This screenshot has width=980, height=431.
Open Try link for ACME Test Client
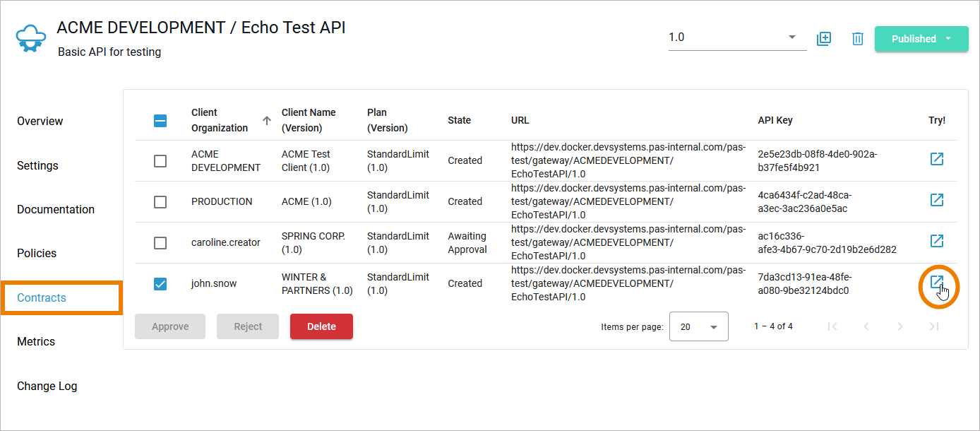(937, 159)
